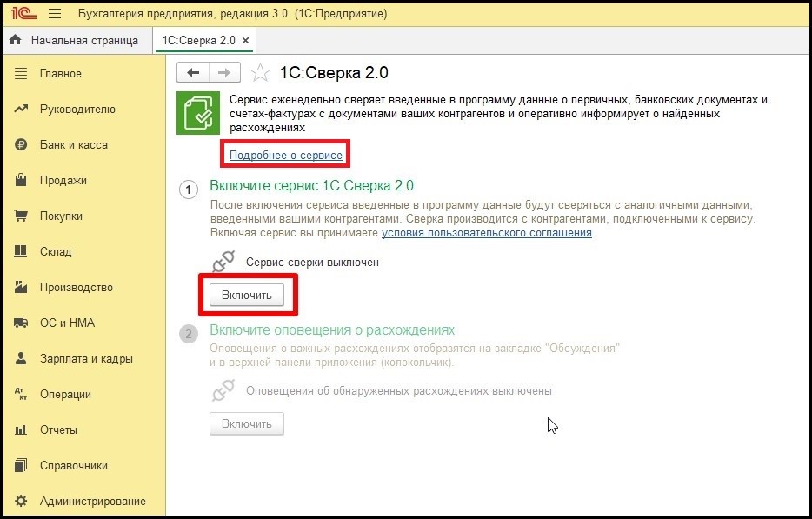This screenshot has height=519, width=812.
Task: Open Банк и касса section
Action: tap(74, 145)
